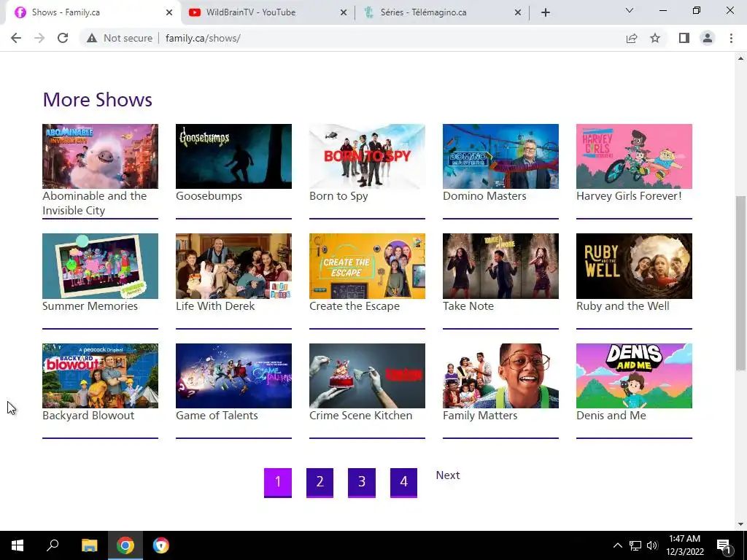Open Windows taskbar search
The height and width of the screenshot is (560, 747).
click(x=53, y=545)
